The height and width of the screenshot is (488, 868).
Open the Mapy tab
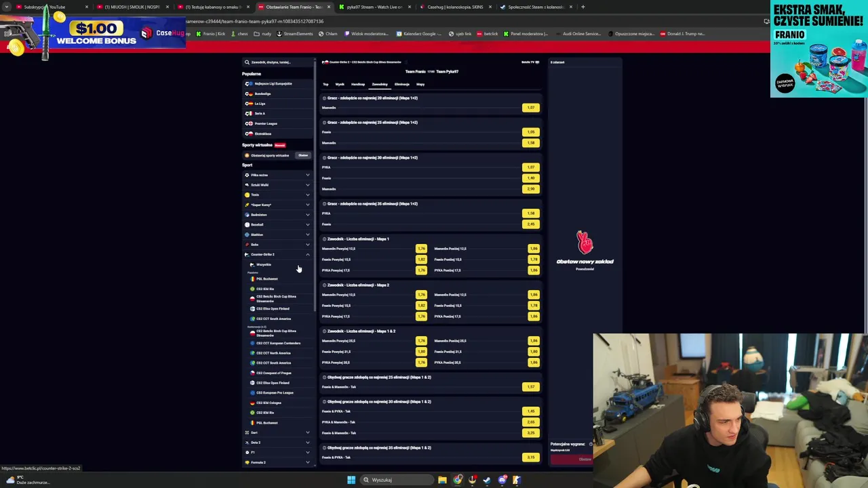[420, 84]
